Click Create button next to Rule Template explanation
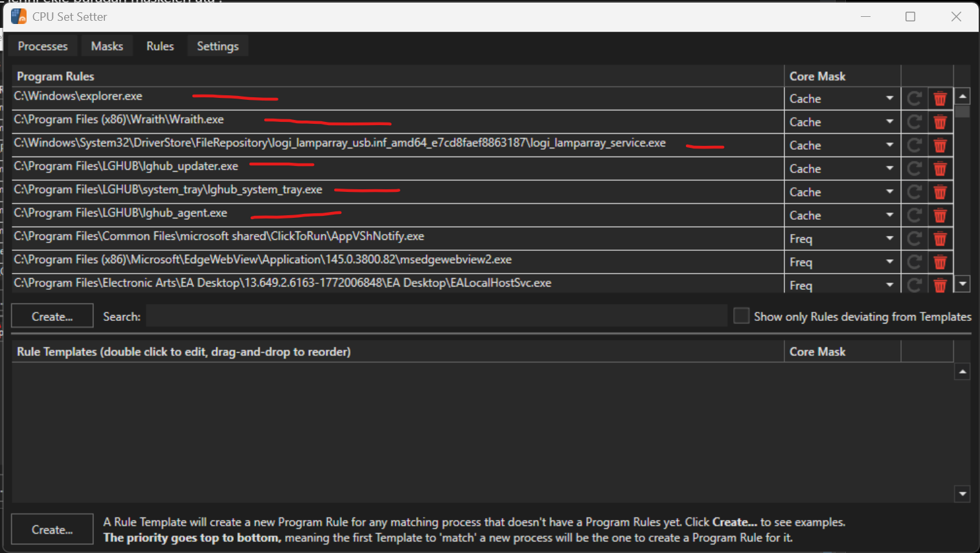Image resolution: width=980 pixels, height=553 pixels. coord(52,530)
